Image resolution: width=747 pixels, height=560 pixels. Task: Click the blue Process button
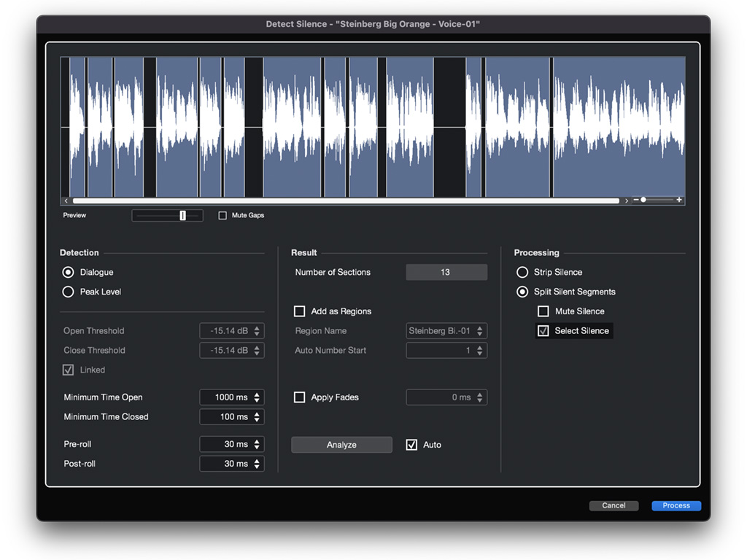pos(676,505)
